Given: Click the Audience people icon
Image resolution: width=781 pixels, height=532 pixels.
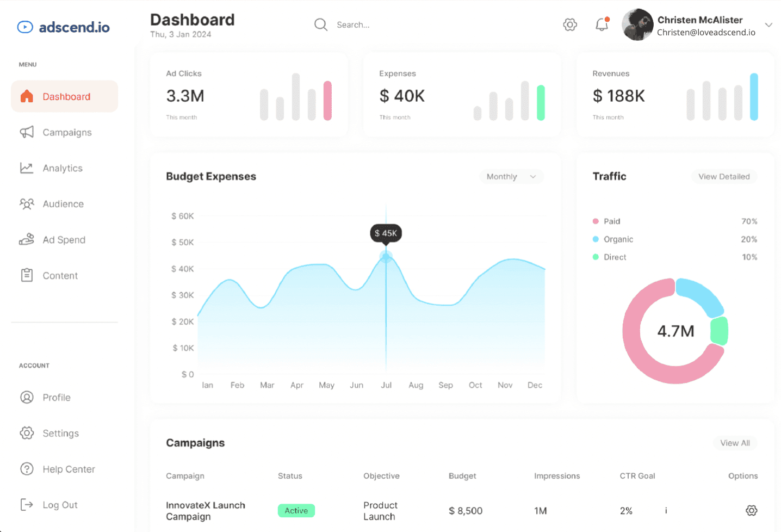Looking at the screenshot, I should (x=27, y=204).
